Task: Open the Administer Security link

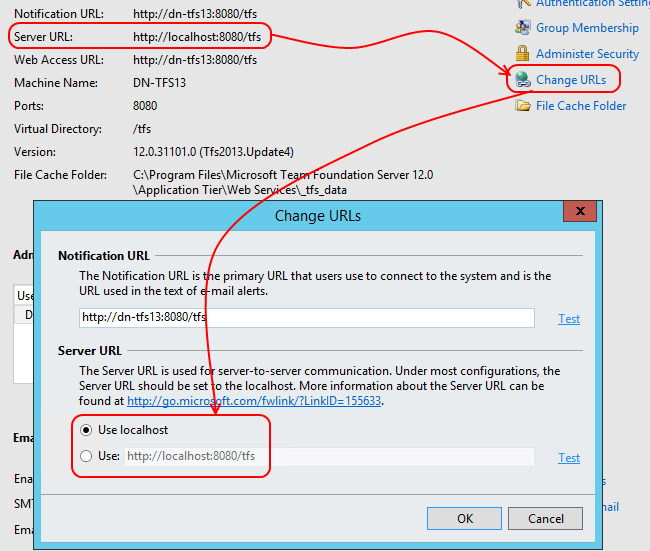Action: tap(587, 54)
